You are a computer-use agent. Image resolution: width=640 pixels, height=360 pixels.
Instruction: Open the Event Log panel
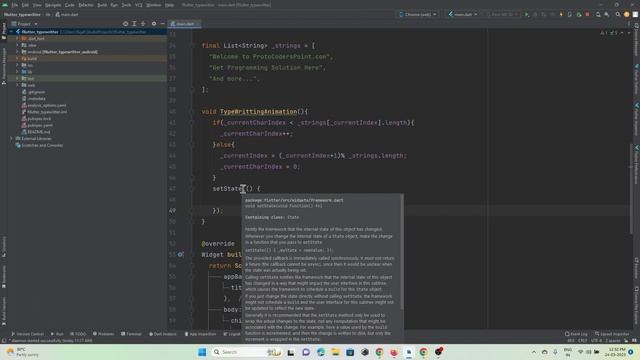pyautogui.click(x=576, y=334)
